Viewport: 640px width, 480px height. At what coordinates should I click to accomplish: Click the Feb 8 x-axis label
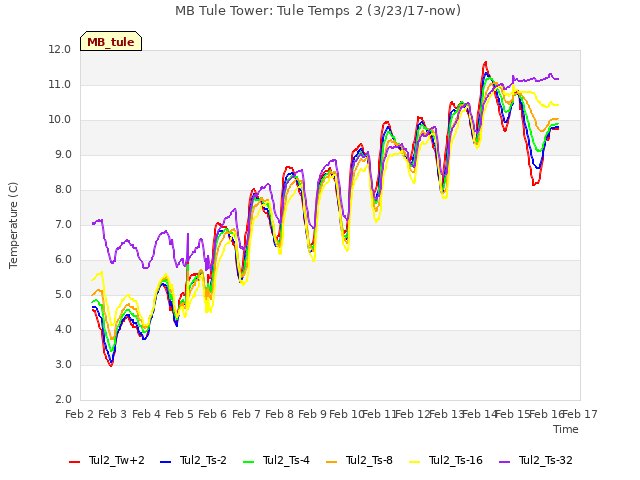[x=280, y=414]
